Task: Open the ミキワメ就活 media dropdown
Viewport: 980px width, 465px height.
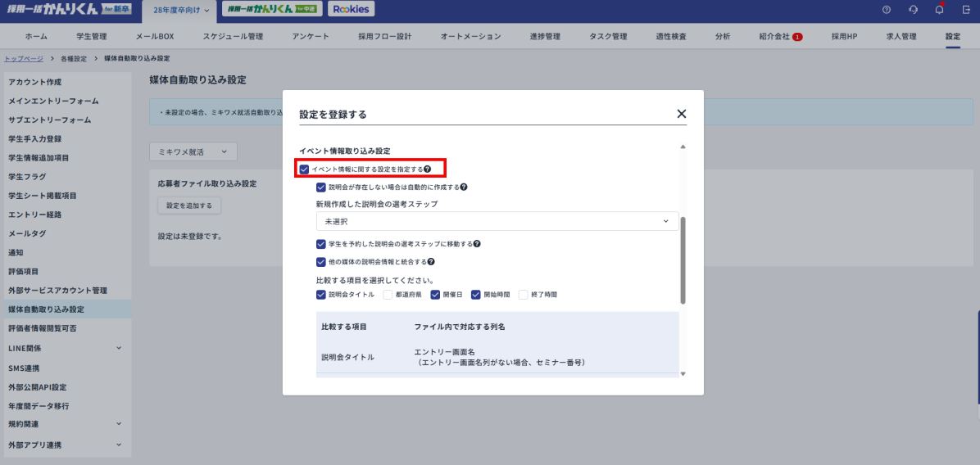Action: coord(193,151)
